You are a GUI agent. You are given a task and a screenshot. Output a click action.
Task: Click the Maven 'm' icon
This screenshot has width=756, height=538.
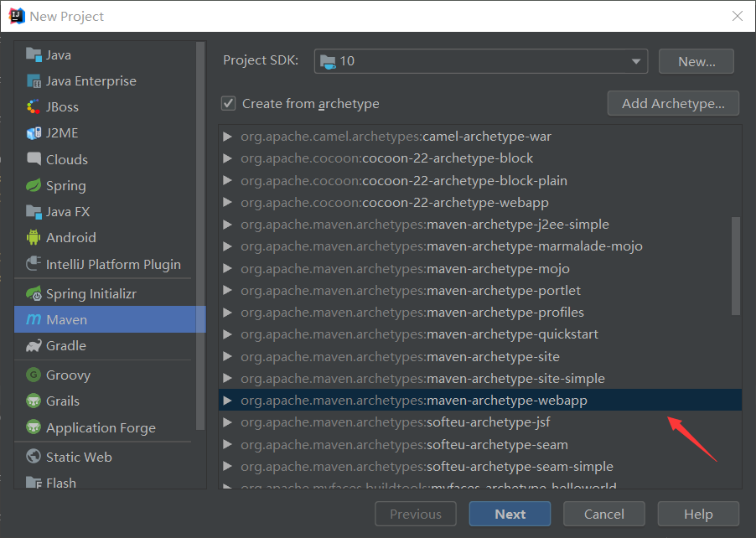click(34, 319)
